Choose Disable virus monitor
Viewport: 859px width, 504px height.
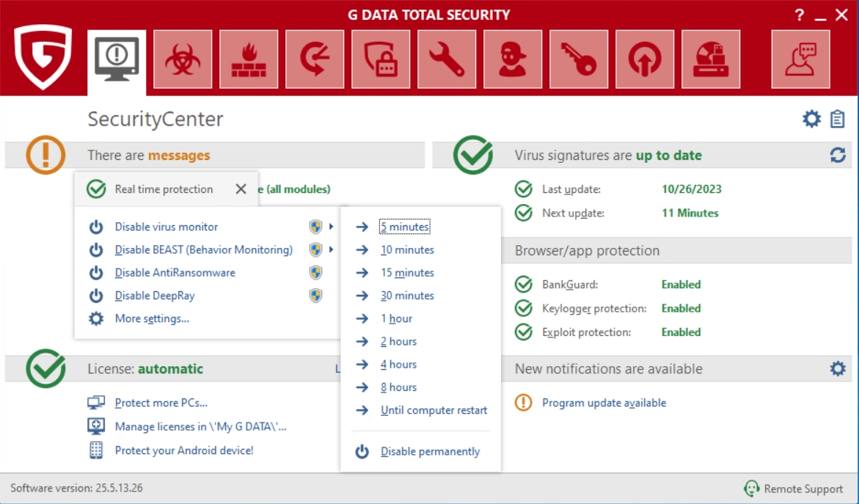click(x=166, y=227)
